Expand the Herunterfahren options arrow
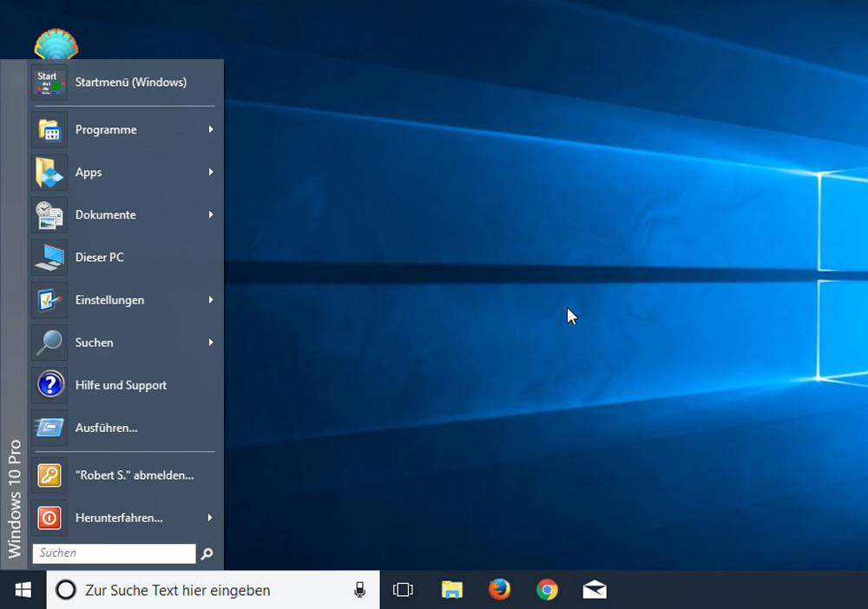 211,518
